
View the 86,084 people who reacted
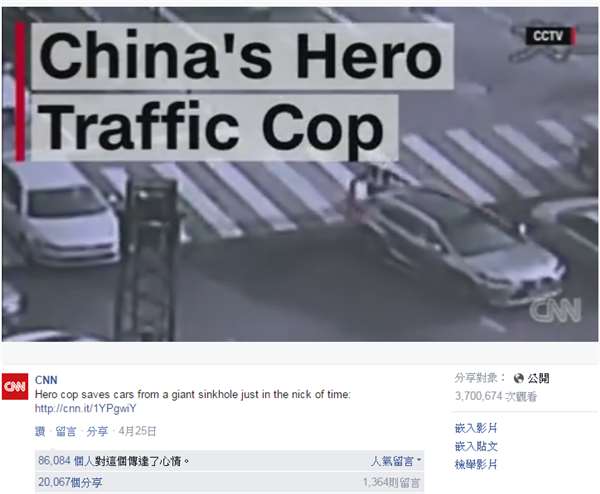66,461
